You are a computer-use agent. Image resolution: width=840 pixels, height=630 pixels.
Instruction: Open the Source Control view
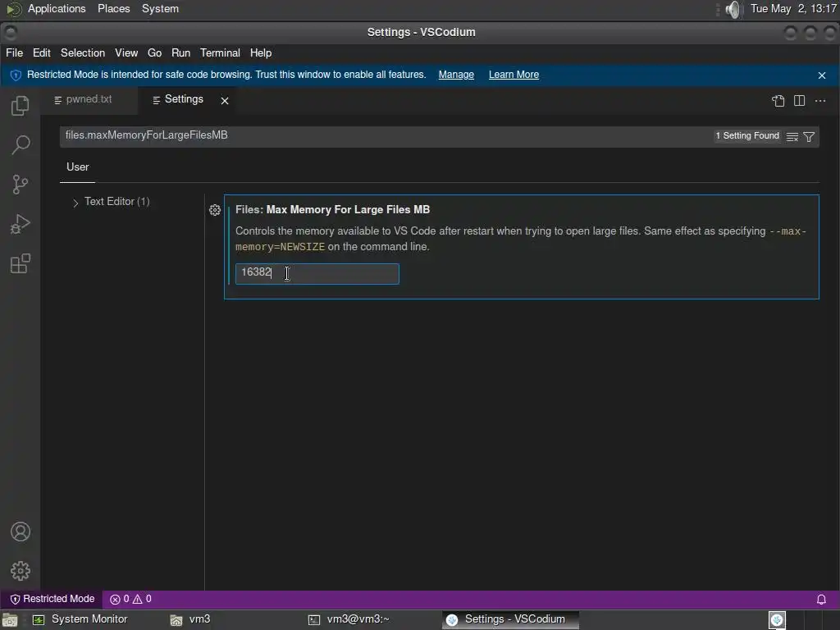coord(20,185)
